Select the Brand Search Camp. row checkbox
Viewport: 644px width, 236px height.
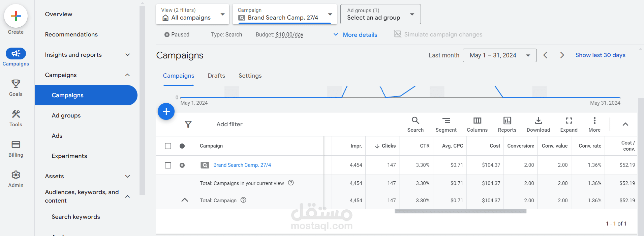tap(168, 165)
